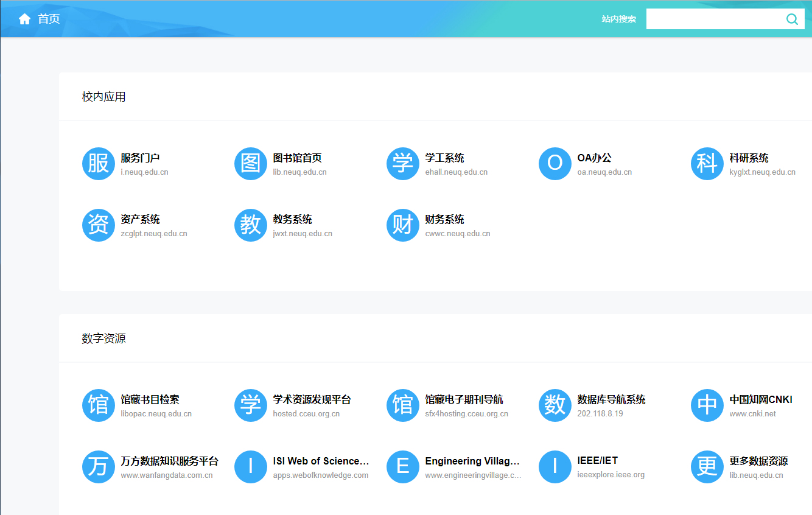Open the 学术资源发现平台 circle icon

[251, 405]
